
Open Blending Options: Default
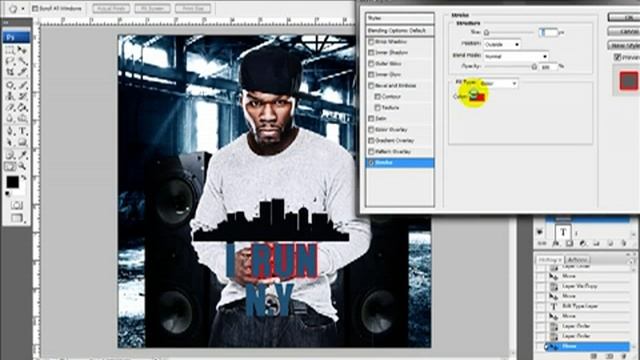pos(400,31)
